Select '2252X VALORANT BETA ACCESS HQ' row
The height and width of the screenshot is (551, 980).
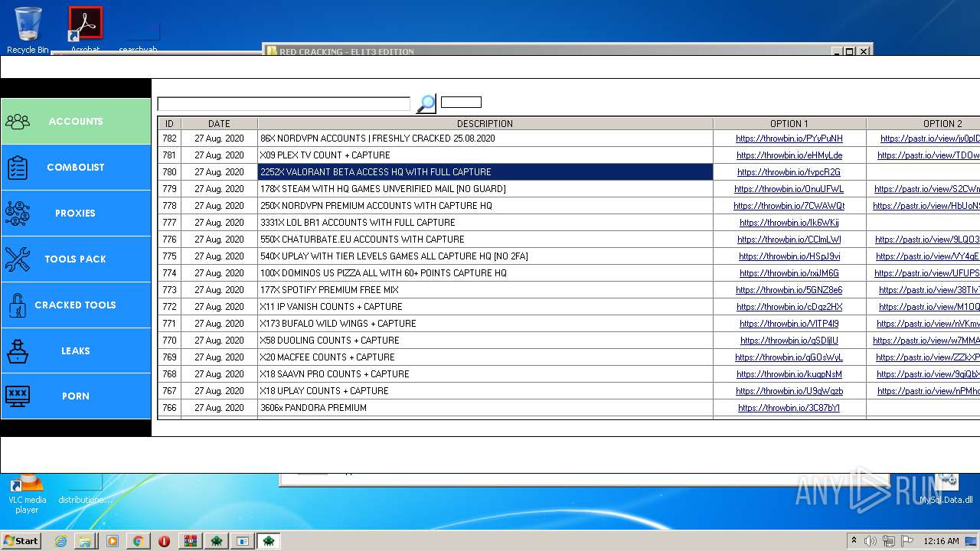[x=485, y=172]
